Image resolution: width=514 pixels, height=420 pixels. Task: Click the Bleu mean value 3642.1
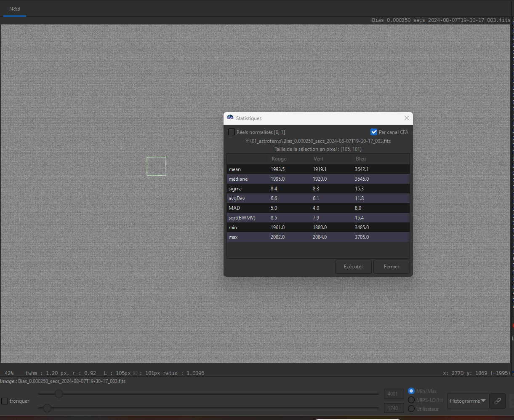[362, 169]
